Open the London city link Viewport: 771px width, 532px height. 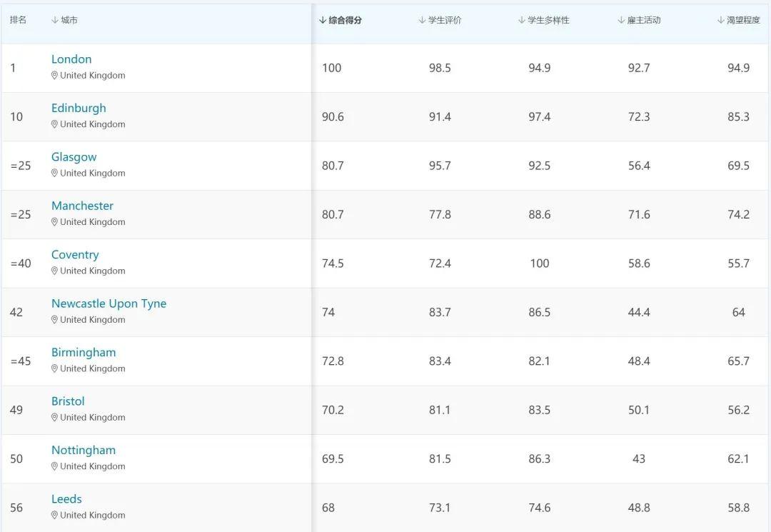pos(71,59)
